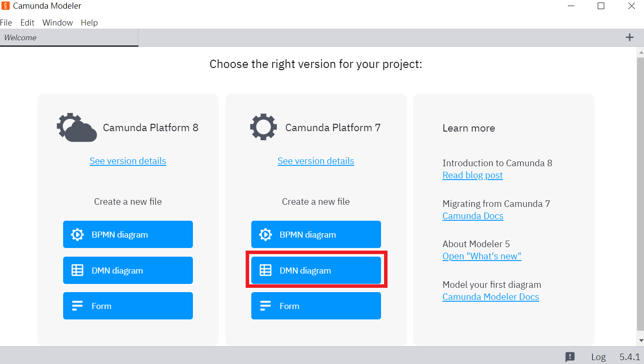Viewport: 644px width, 364px height.
Task: Create a Platform 8 BPMN diagram
Action: coord(128,235)
